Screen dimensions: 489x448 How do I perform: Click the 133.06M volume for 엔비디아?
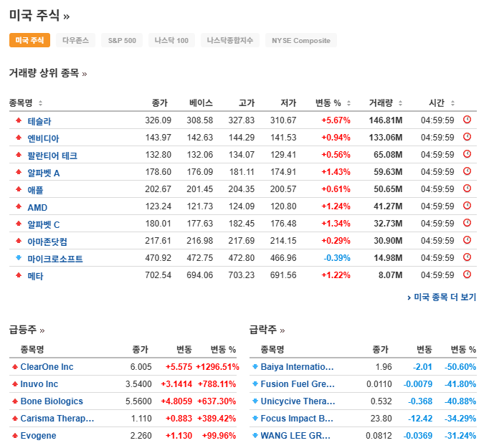[386, 137]
